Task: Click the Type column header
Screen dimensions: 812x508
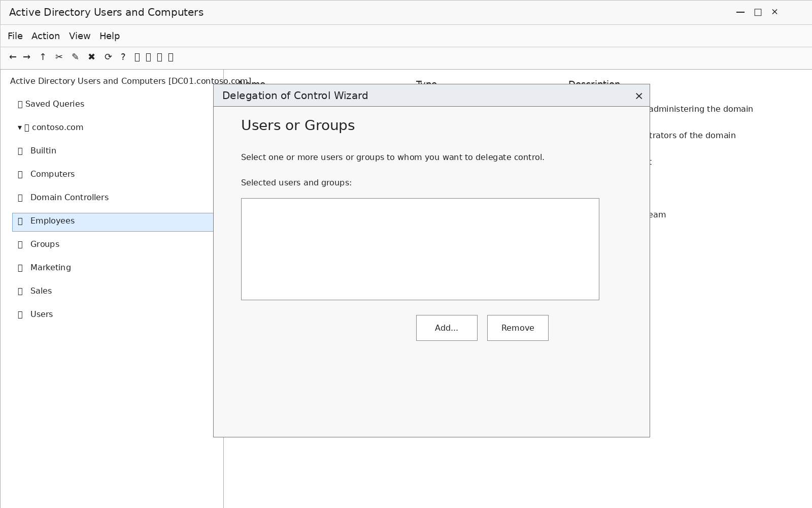Action: click(426, 82)
